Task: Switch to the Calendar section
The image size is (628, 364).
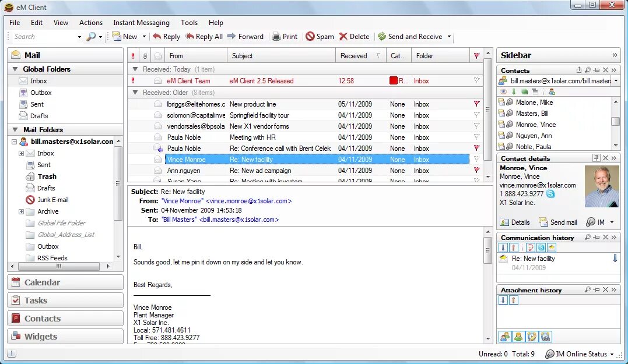Action: (65, 282)
